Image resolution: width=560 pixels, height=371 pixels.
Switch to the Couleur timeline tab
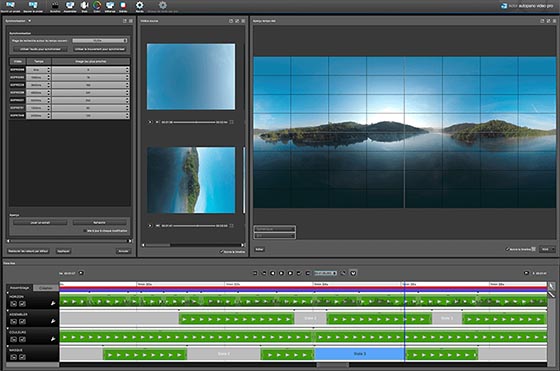(46, 288)
